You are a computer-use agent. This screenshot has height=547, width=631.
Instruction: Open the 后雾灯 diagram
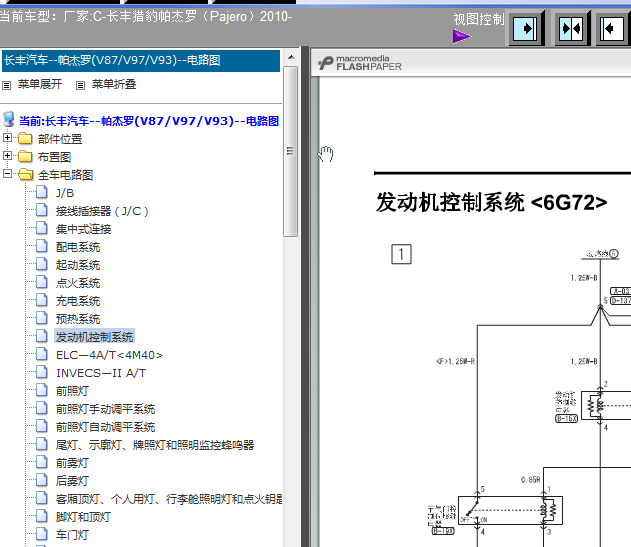[x=72, y=481]
